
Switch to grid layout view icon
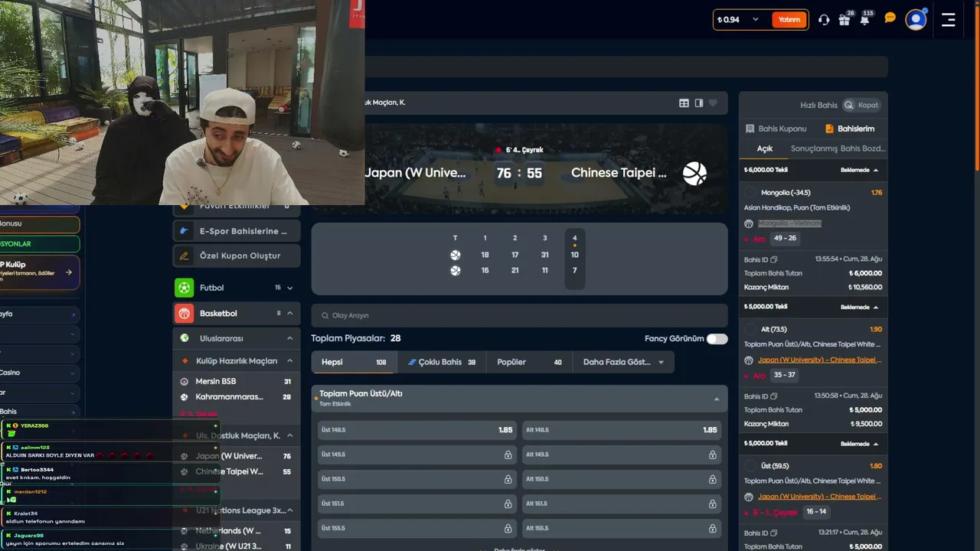click(x=684, y=103)
